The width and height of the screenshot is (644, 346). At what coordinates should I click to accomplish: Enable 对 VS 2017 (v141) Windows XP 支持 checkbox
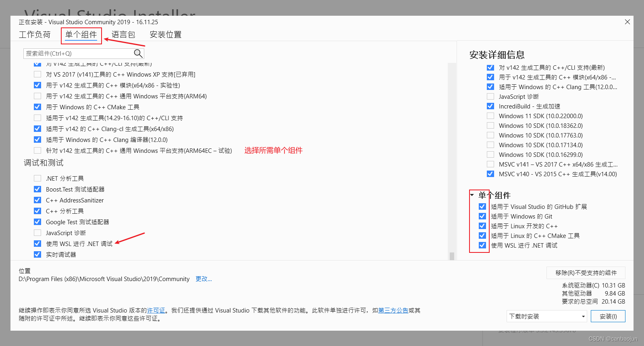click(x=37, y=74)
